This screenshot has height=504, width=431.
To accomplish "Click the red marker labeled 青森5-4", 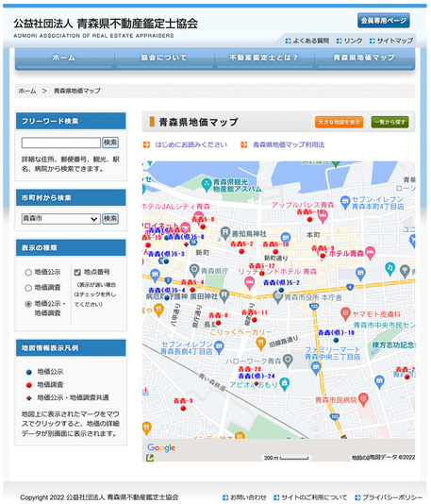I will click(x=192, y=290).
